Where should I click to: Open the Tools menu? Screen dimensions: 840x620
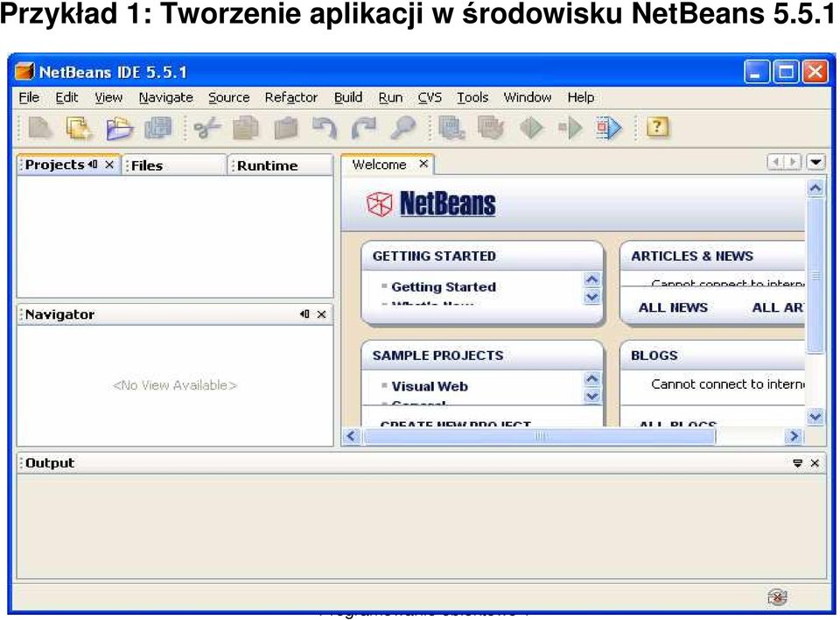(x=472, y=97)
